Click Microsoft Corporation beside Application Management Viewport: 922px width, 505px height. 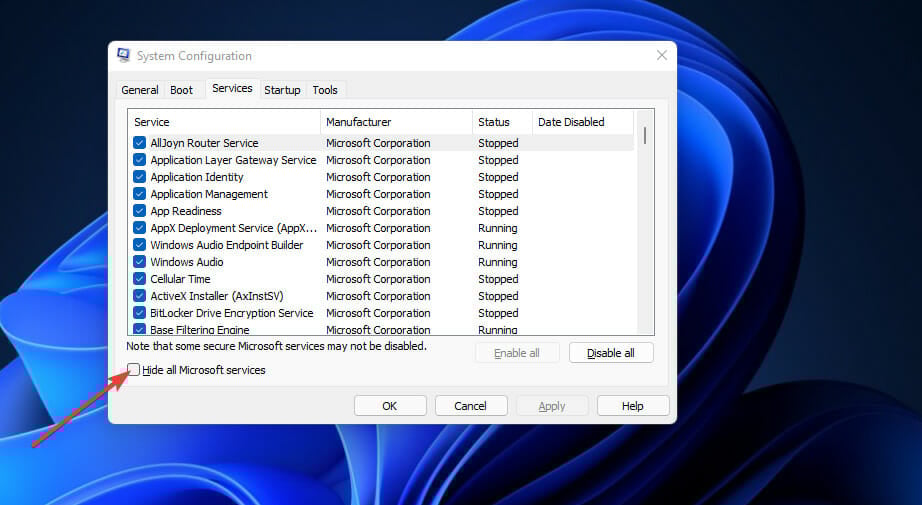tap(378, 194)
